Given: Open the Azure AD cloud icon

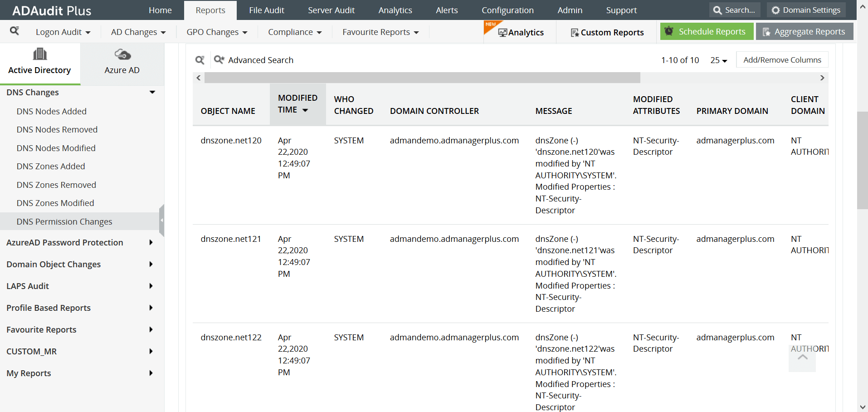Looking at the screenshot, I should pos(122,55).
